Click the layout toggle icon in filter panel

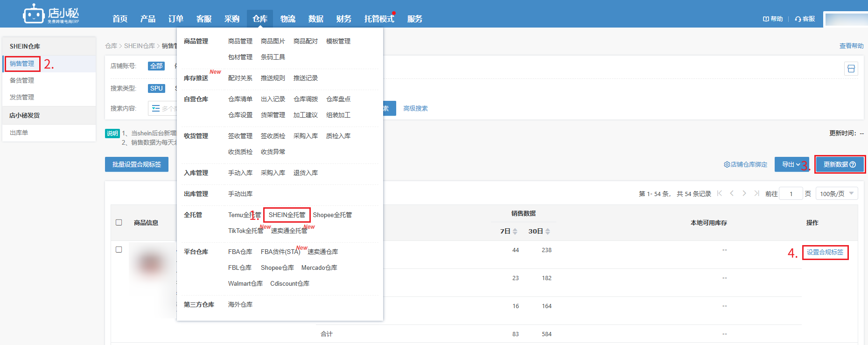(x=851, y=69)
